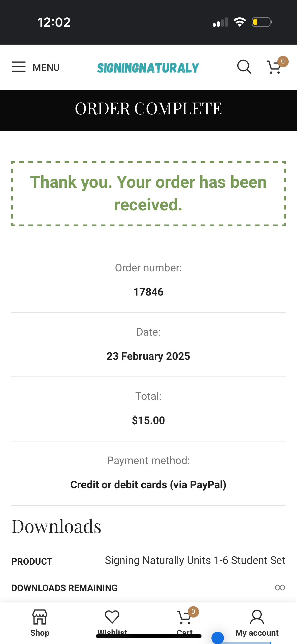Open the bottom bar Cart icon
The width and height of the screenshot is (297, 644).
184,617
